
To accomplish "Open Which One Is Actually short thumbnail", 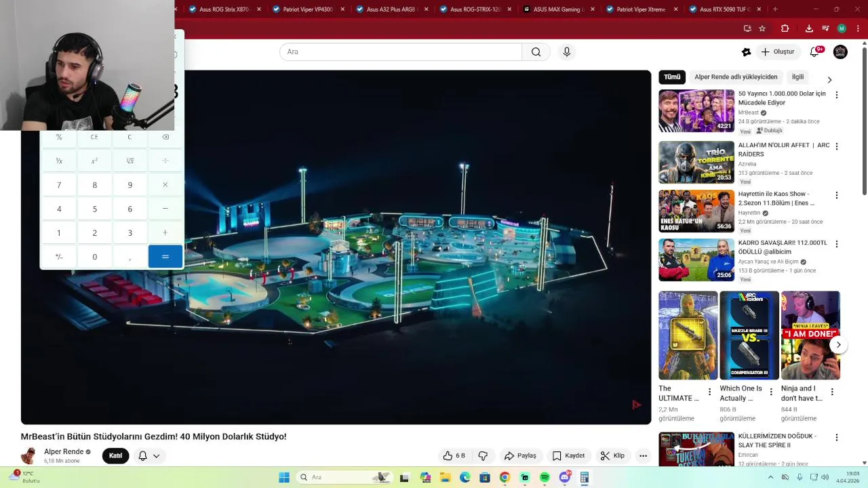I will point(749,335).
